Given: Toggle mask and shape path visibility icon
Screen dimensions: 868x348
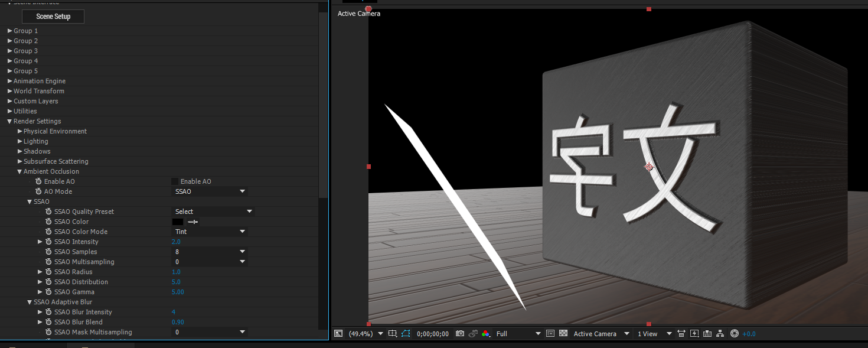Looking at the screenshot, I should tap(406, 334).
